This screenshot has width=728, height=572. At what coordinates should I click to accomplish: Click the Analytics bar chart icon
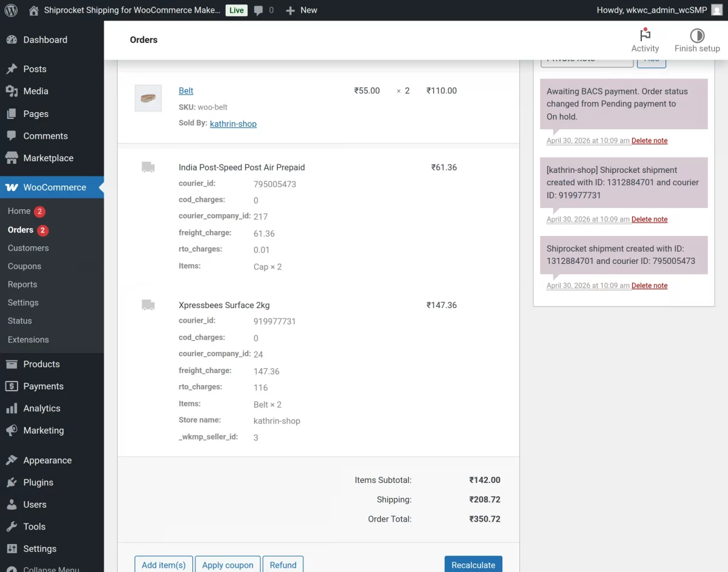tap(12, 409)
